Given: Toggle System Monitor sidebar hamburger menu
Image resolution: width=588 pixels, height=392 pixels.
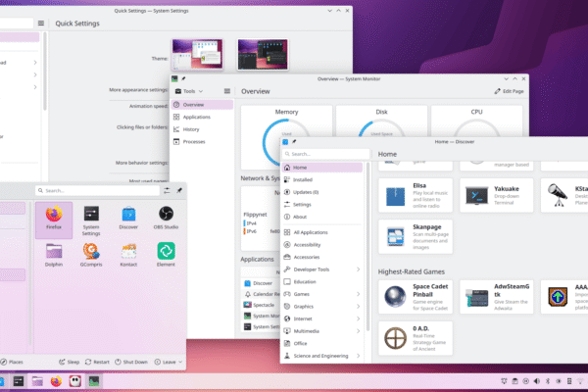Looking at the screenshot, I should pos(227,91).
